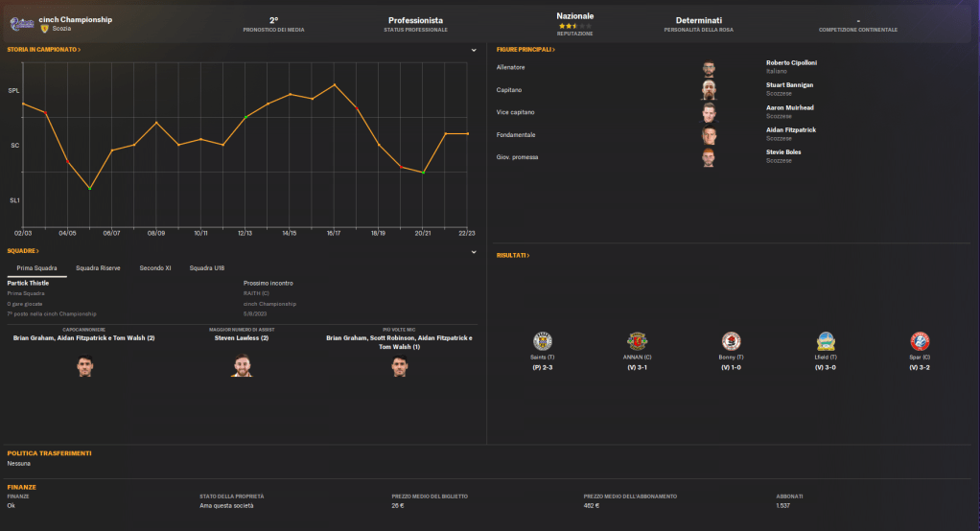Select the Bonny club badge
This screenshot has height=531, width=980.
point(732,342)
